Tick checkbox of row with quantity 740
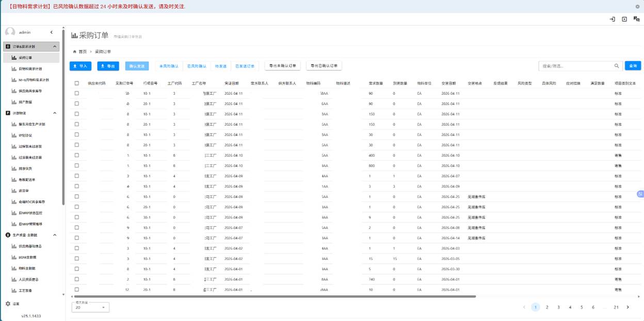644x321 pixels. [77, 279]
